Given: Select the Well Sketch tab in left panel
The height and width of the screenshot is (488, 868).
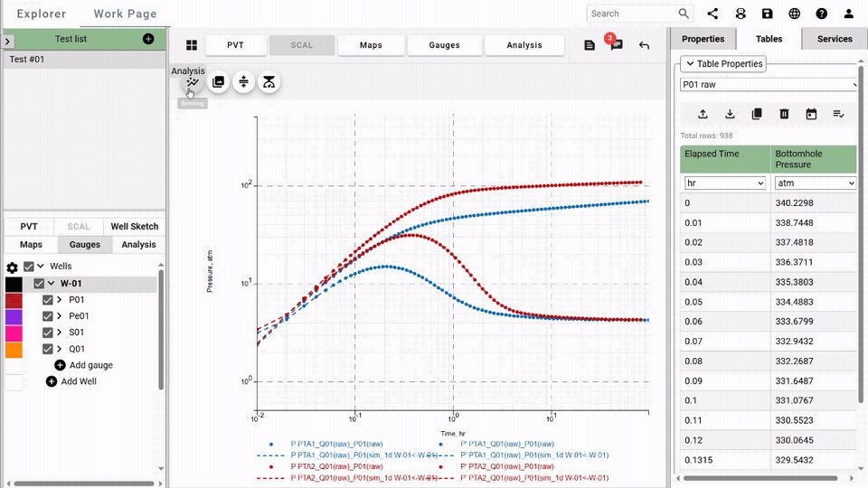Looking at the screenshot, I should (135, 226).
